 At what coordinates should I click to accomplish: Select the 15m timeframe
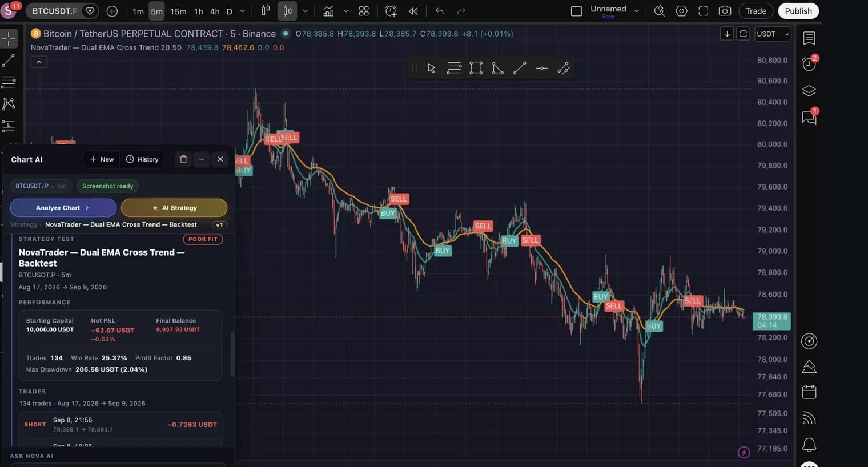pos(178,11)
